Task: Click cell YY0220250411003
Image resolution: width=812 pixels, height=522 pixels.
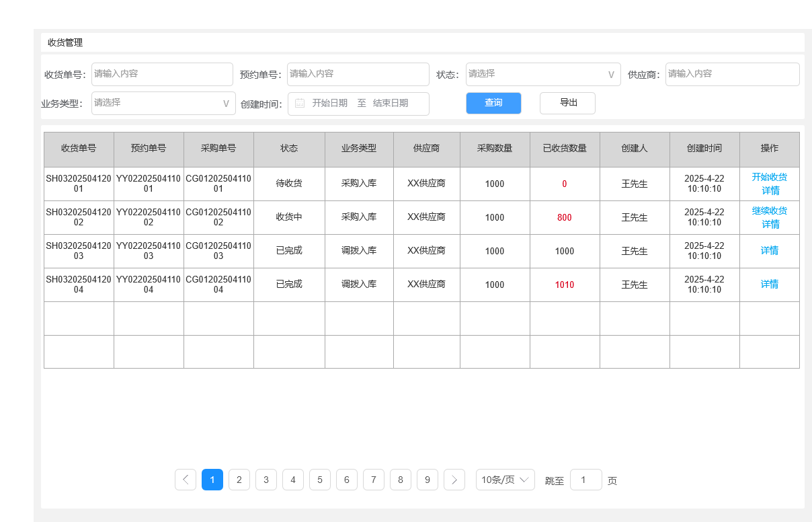Action: point(149,251)
